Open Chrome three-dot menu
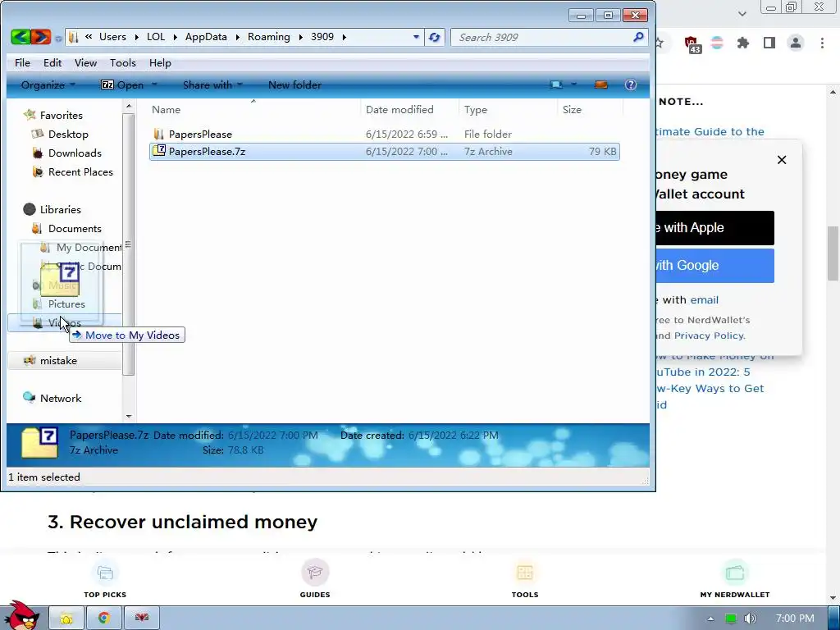This screenshot has width=840, height=630. point(822,43)
